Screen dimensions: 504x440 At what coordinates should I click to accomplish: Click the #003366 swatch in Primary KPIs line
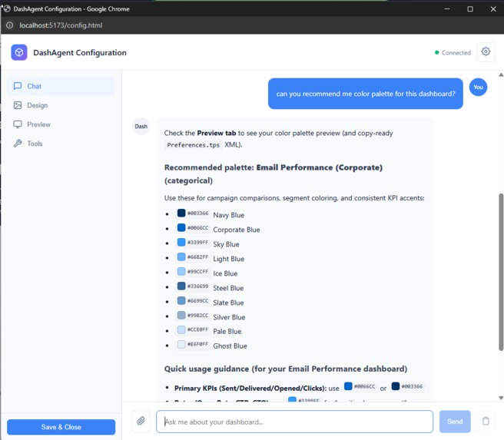396,386
